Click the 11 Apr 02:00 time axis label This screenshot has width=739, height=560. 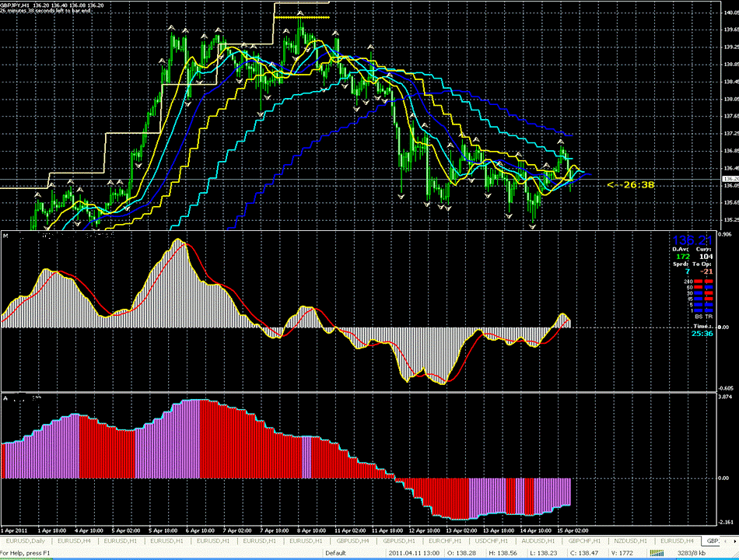pos(350,530)
